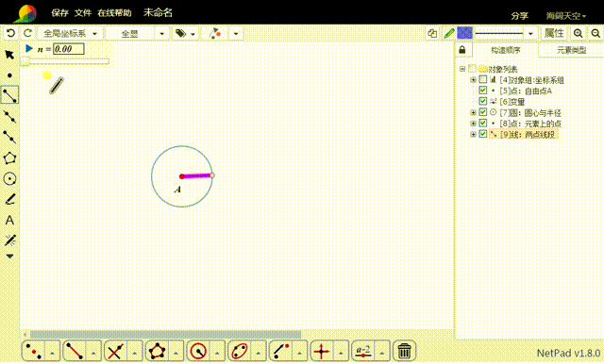This screenshot has height=364, width=604.
Task: Open the 全显 dropdown
Action: [136, 33]
